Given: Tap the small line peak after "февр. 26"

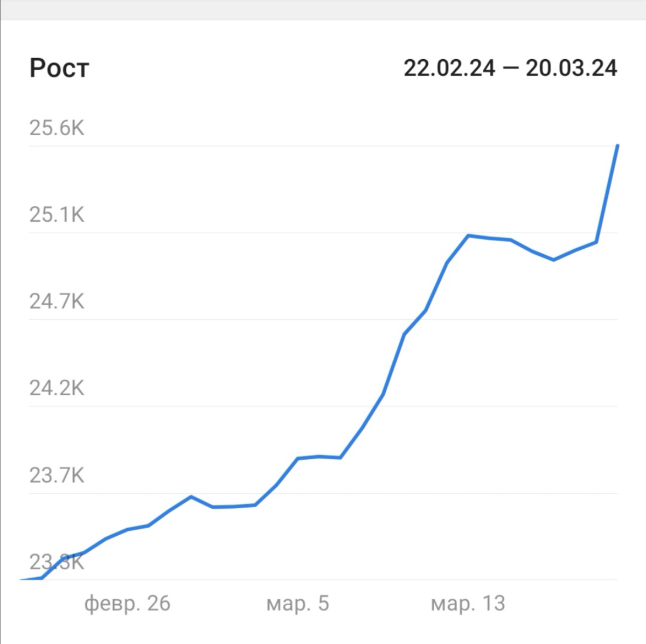Looking at the screenshot, I should pyautogui.click(x=191, y=496).
